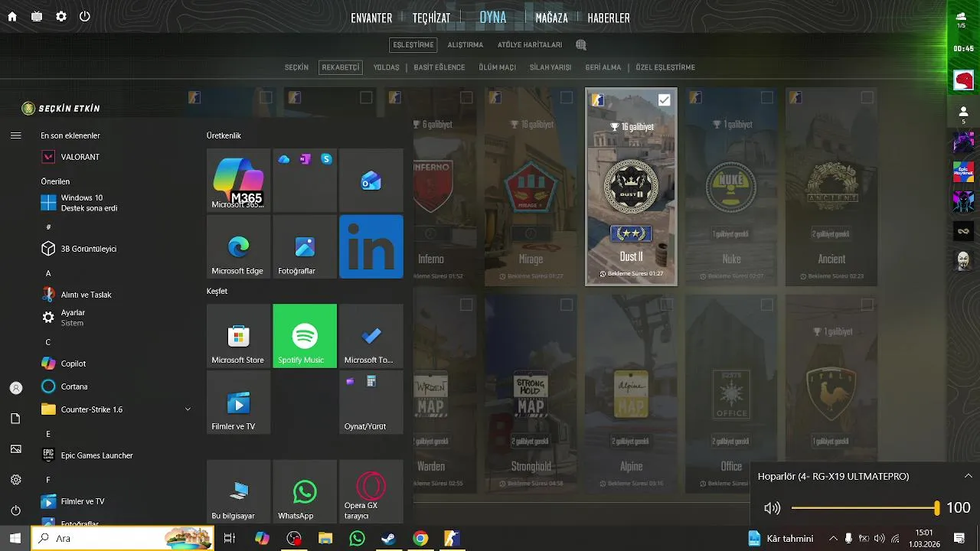Open Steam from the taskbar
This screenshot has width=980, height=551.
(x=389, y=539)
